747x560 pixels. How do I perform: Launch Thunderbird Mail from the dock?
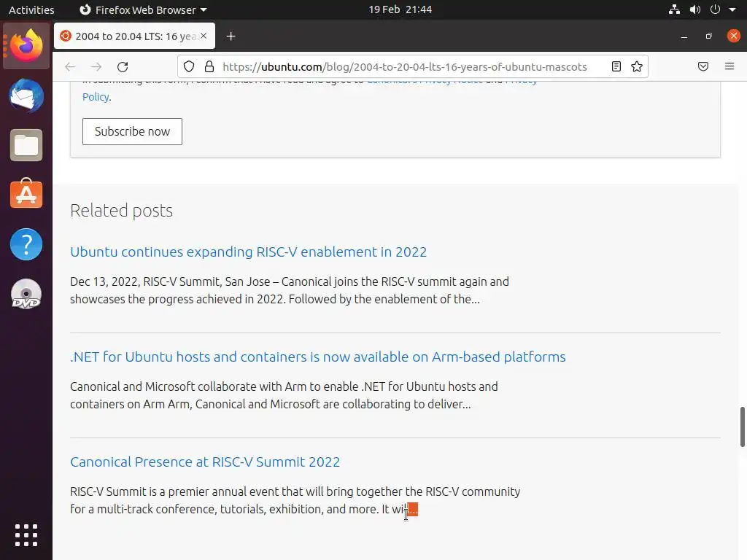click(x=26, y=97)
